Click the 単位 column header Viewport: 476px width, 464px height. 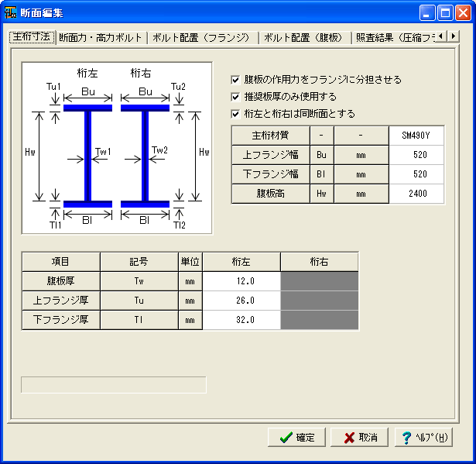(x=190, y=262)
